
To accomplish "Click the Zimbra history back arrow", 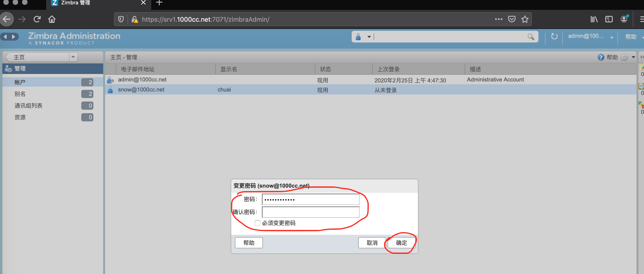I will pyautogui.click(x=5, y=37).
